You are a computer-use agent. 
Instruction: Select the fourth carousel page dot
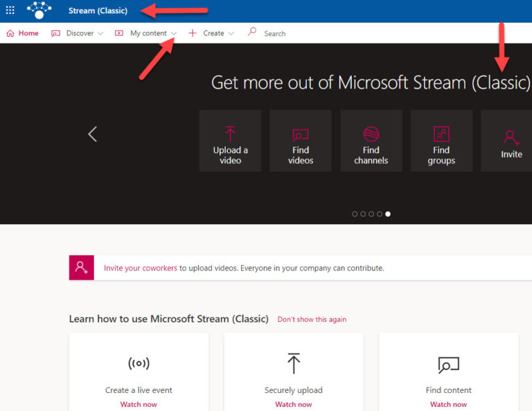point(380,214)
